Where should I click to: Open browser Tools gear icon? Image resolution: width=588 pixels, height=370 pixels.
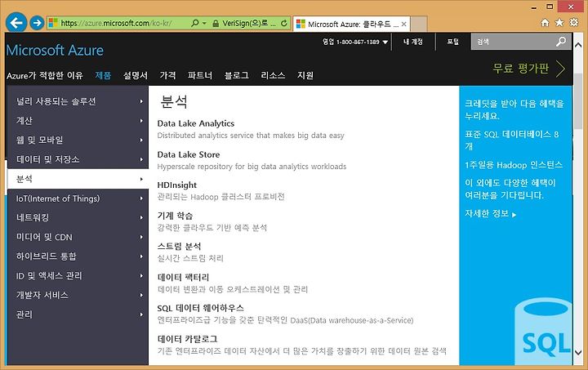click(x=574, y=23)
